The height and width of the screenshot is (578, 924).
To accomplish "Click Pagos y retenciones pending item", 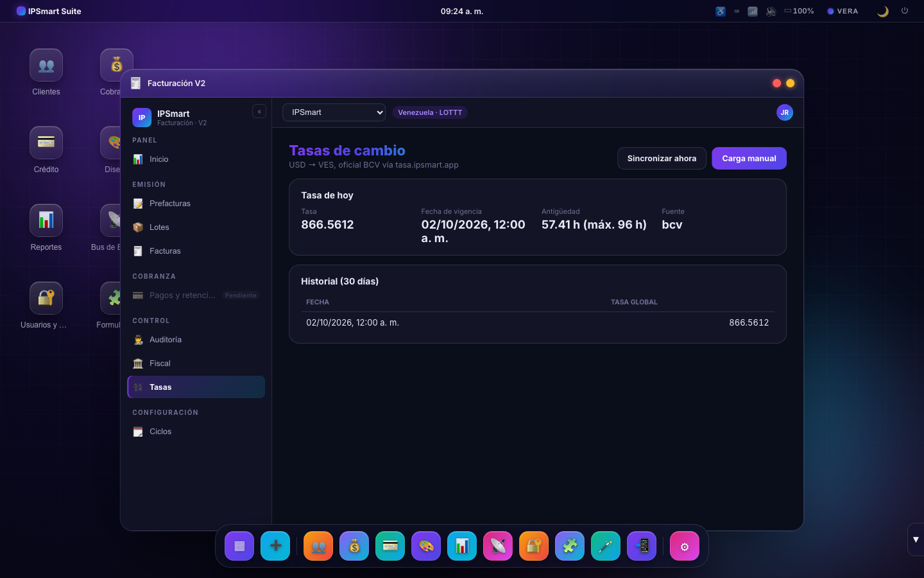I will [x=196, y=295].
